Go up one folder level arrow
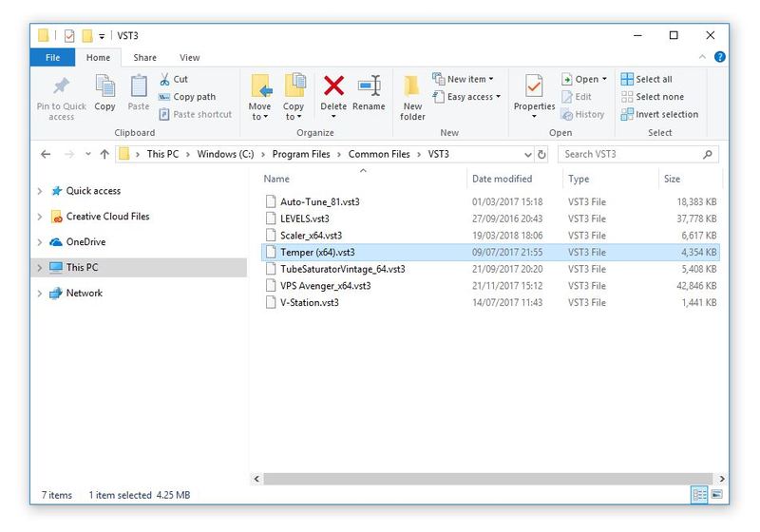The width and height of the screenshot is (760, 532). click(x=104, y=154)
